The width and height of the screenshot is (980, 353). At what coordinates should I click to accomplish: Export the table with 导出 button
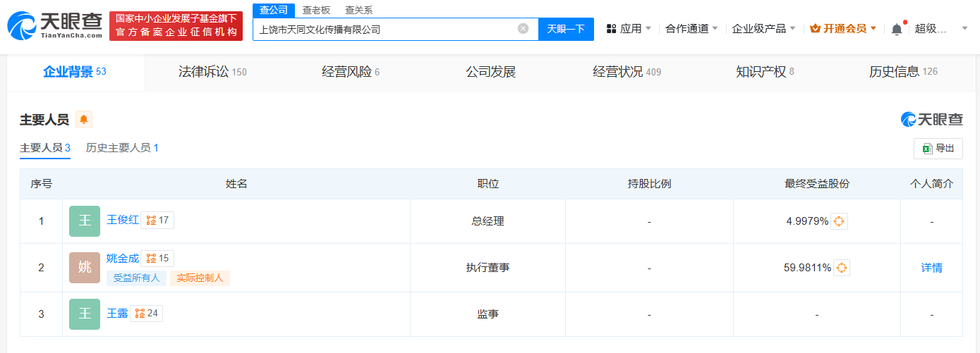click(938, 149)
